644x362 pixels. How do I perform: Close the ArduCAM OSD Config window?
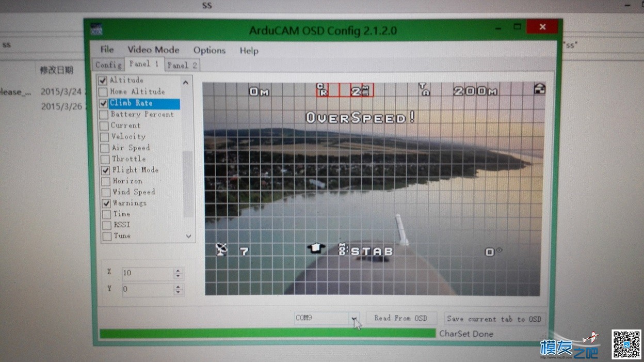[x=542, y=27]
